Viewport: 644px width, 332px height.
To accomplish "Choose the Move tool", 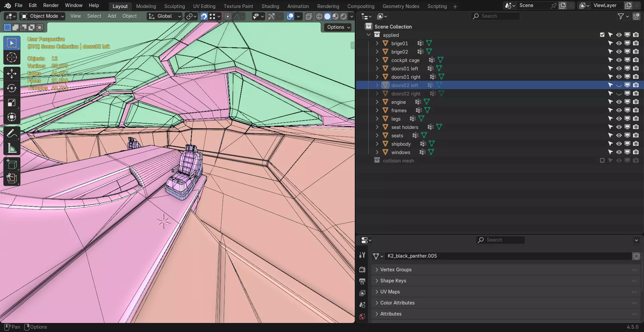I will coord(12,74).
